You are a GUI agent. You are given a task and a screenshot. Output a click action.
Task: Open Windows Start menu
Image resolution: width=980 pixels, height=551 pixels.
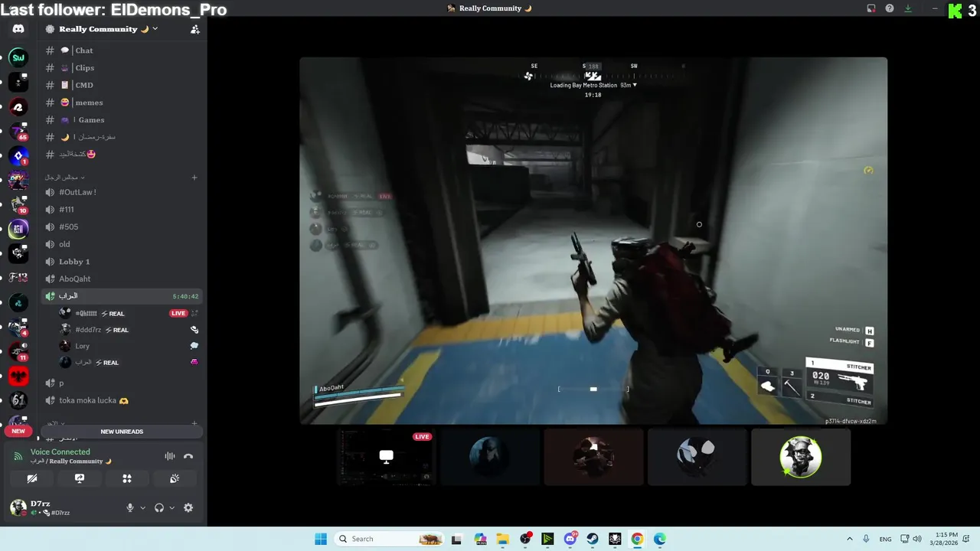[321, 539]
